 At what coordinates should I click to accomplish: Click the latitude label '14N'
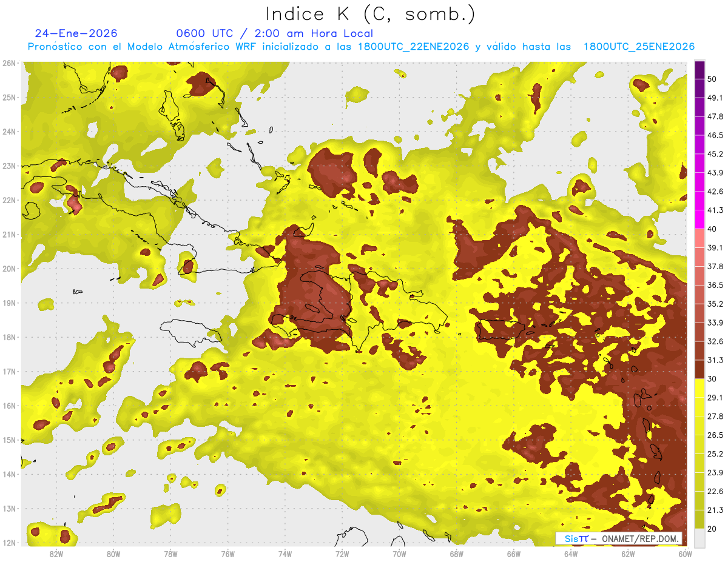point(9,474)
